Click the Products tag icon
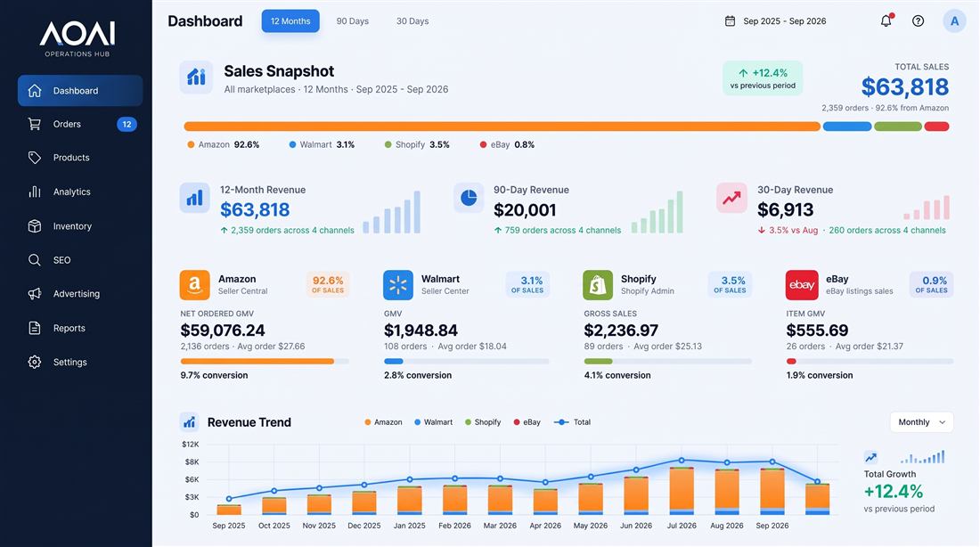Screen dimensions: 980x547 (x=35, y=158)
